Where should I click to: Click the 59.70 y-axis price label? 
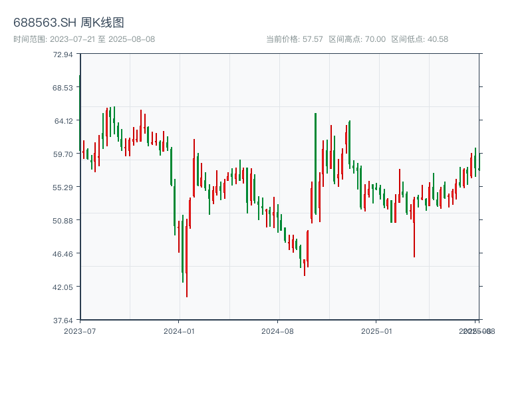63,154
